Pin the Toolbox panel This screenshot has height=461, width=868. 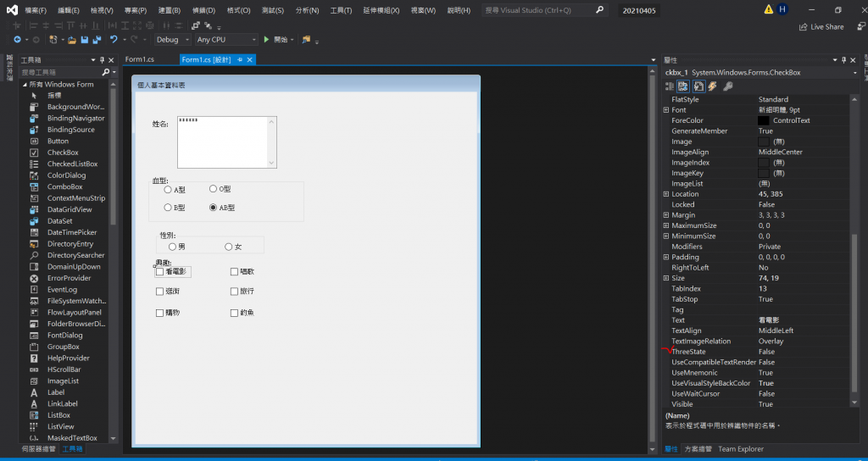tap(102, 60)
